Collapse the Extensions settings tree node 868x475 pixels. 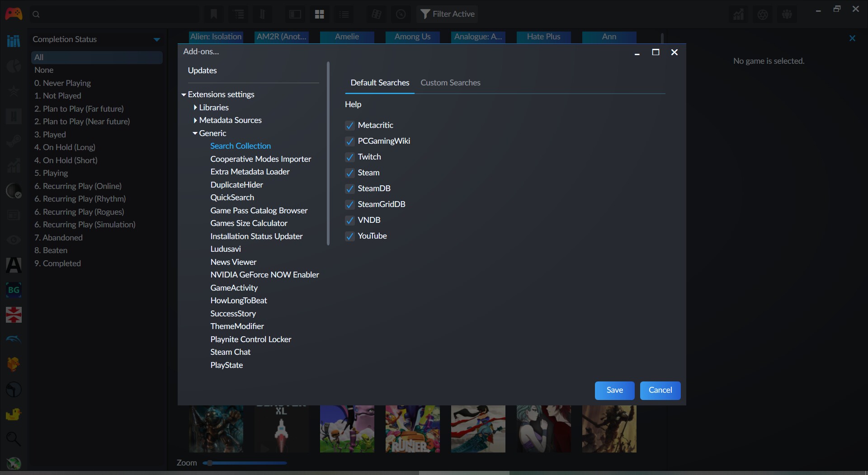(184, 95)
